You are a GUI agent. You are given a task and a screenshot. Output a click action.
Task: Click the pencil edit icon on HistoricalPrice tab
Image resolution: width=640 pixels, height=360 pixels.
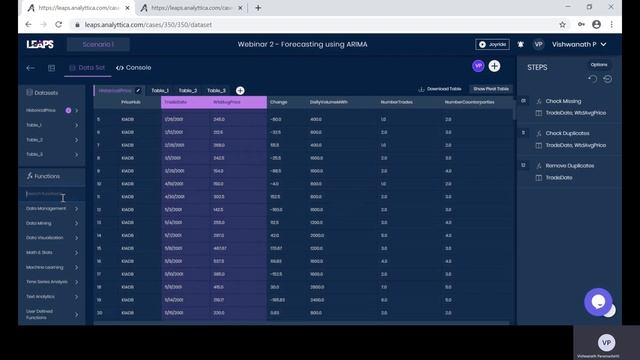coord(138,90)
